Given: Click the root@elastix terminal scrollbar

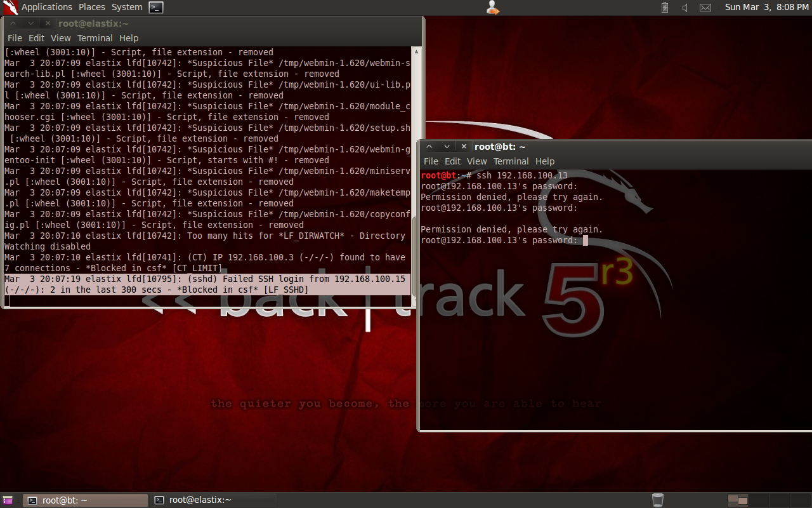Looking at the screenshot, I should pyautogui.click(x=416, y=176).
